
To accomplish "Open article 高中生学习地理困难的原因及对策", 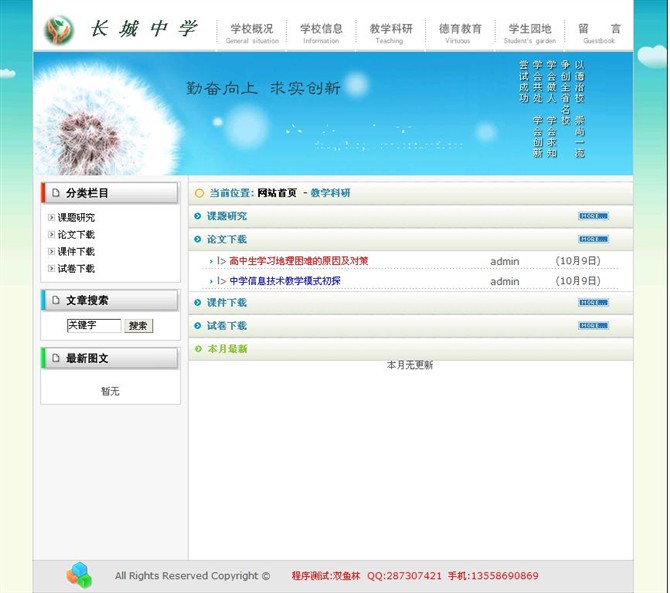I will tap(299, 261).
